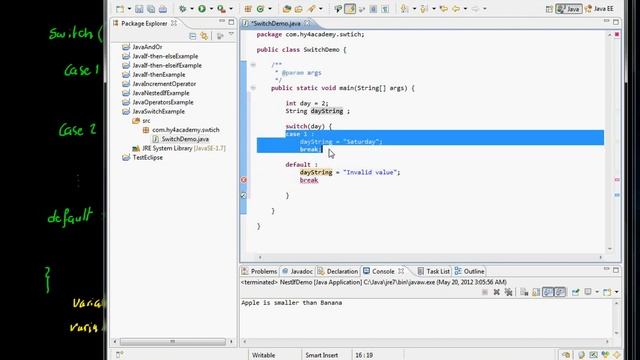Open the Run dropdown arrow
This screenshot has width=640, height=360.
click(211, 9)
